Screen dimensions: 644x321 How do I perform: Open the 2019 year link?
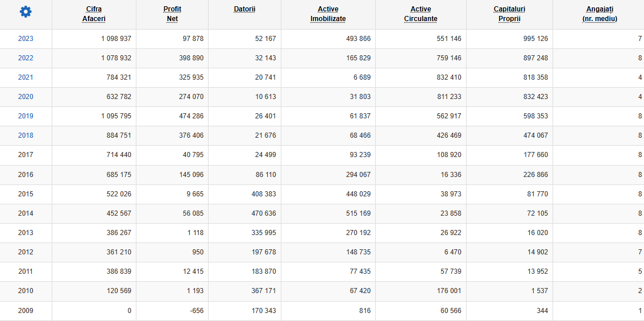[26, 116]
